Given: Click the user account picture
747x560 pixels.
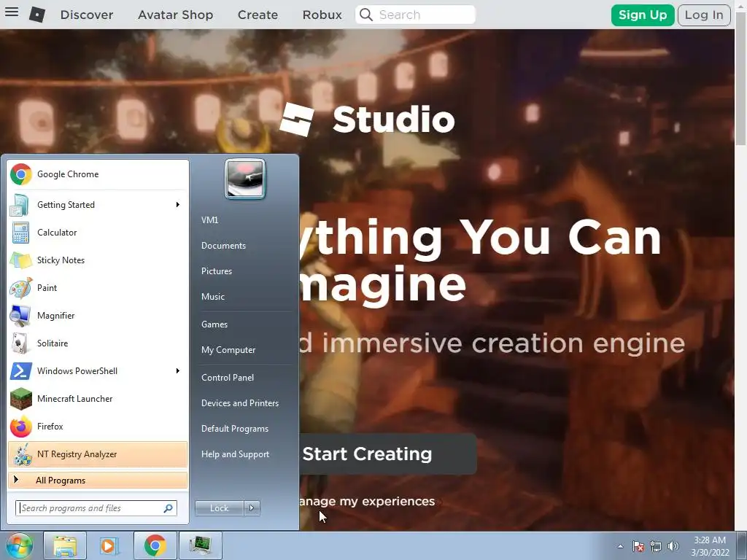Looking at the screenshot, I should pyautogui.click(x=245, y=179).
